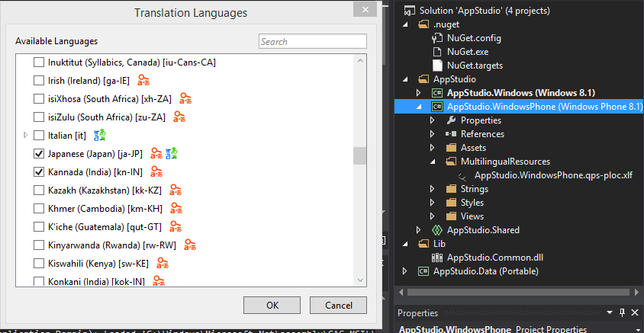Viewport: 644px width, 333px height.
Task: Click the orange portal icon beside Kazakh
Action: pos(175,190)
